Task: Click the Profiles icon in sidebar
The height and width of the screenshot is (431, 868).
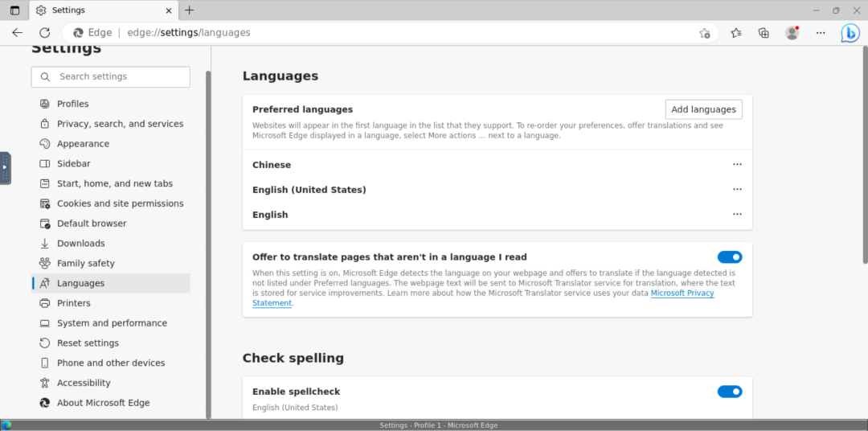Action: 45,104
